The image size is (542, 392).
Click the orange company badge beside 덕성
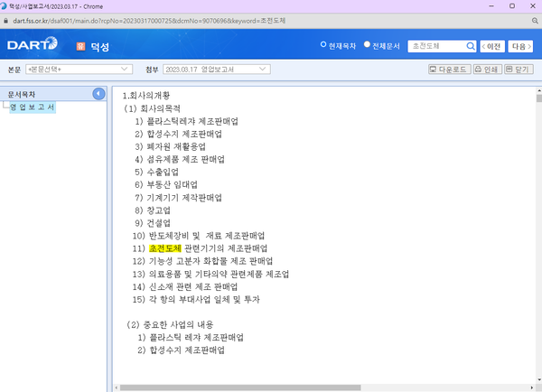[x=79, y=46]
